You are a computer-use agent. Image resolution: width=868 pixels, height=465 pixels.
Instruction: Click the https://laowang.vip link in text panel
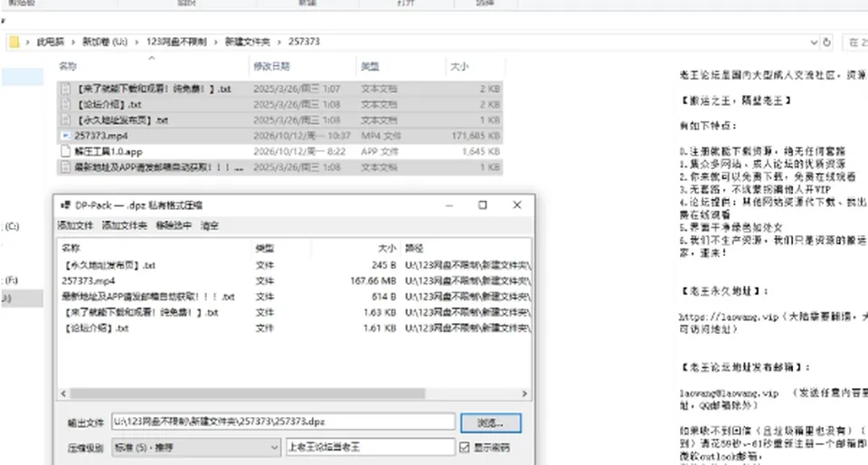click(727, 318)
